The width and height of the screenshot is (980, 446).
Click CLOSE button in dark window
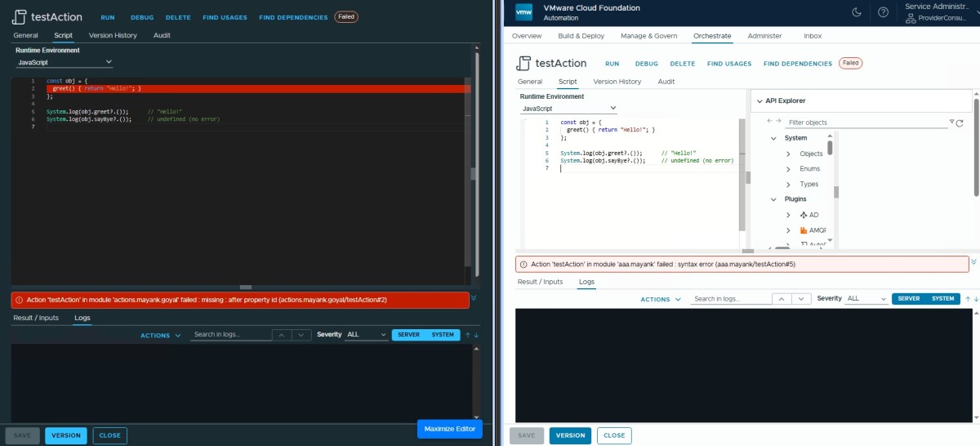coord(110,435)
